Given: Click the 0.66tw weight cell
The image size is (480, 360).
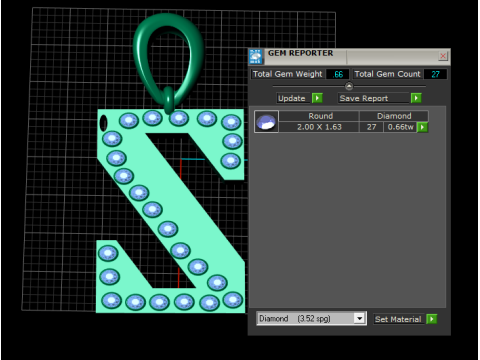Looking at the screenshot, I should [x=400, y=127].
